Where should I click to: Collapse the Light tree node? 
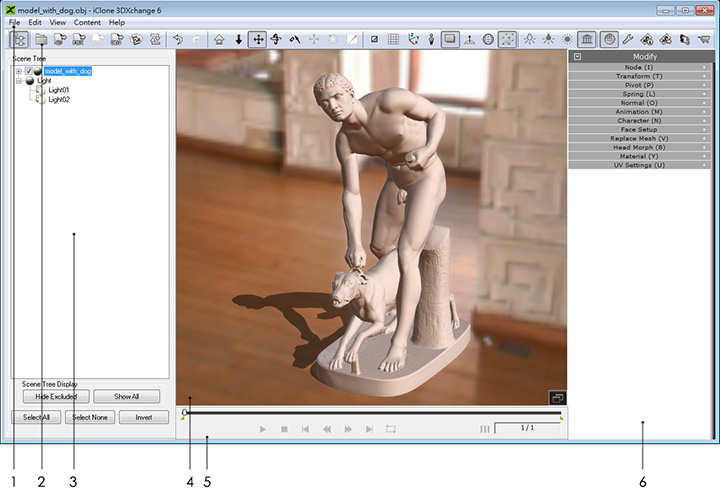pyautogui.click(x=19, y=81)
